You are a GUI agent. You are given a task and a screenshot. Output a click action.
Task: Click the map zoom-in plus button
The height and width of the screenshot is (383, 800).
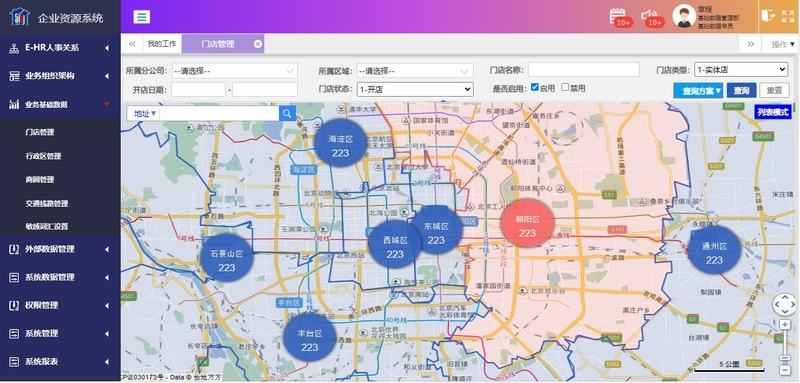(x=785, y=324)
